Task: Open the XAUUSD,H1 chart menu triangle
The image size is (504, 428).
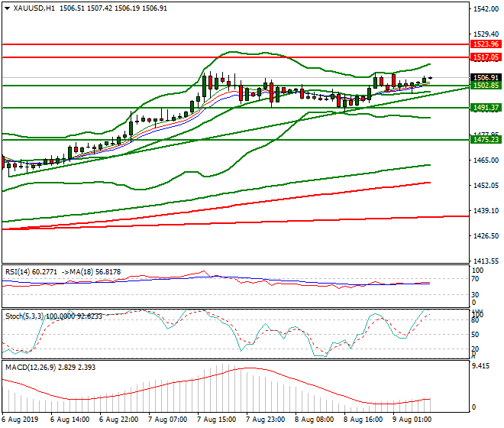Action: coord(8,8)
